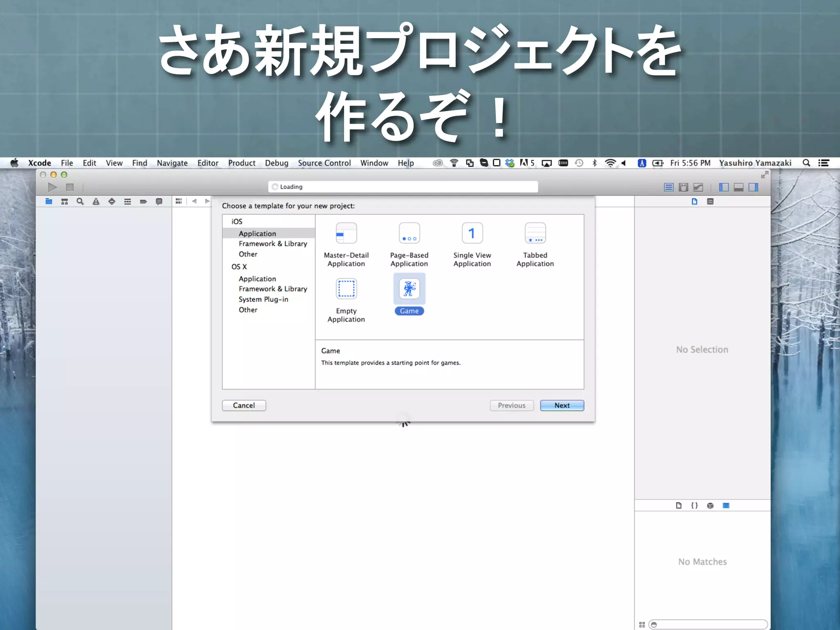Viewport: 840px width, 630px height.
Task: Toggle the Navigator pane visibility
Action: (724, 187)
